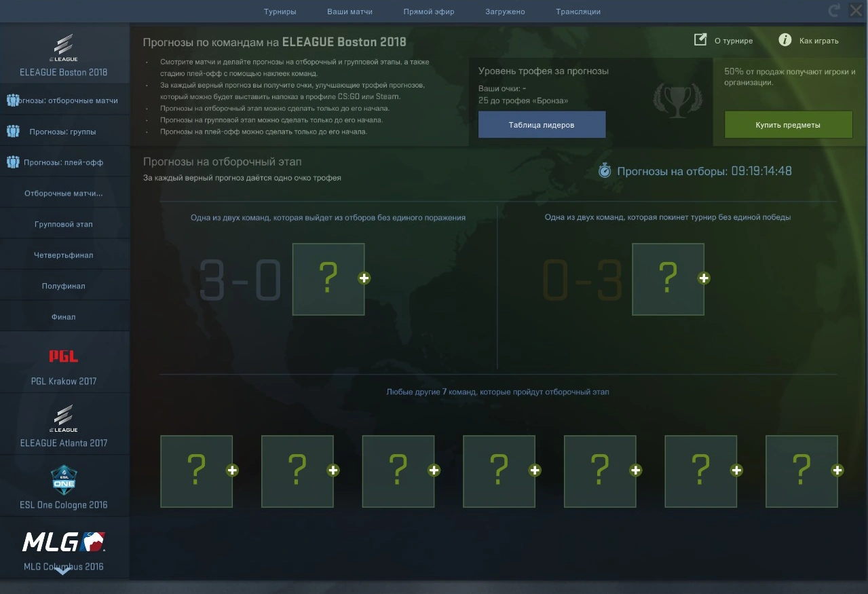Image resolution: width=868 pixels, height=594 pixels.
Task: Add team with plus on 0-3 slot
Action: click(704, 278)
